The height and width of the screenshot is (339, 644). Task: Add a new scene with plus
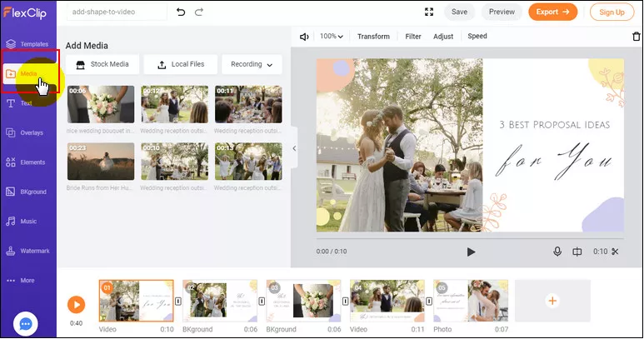(552, 301)
